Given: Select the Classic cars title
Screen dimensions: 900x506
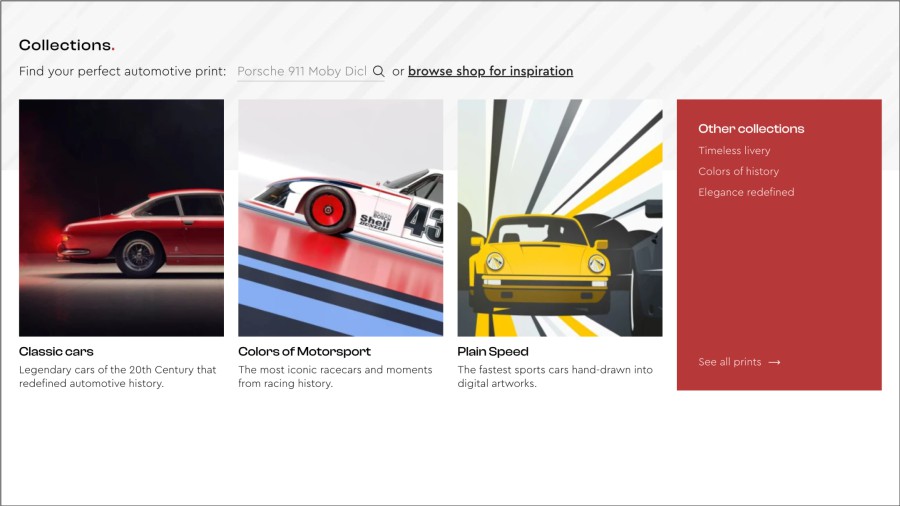Looking at the screenshot, I should pyautogui.click(x=56, y=351).
